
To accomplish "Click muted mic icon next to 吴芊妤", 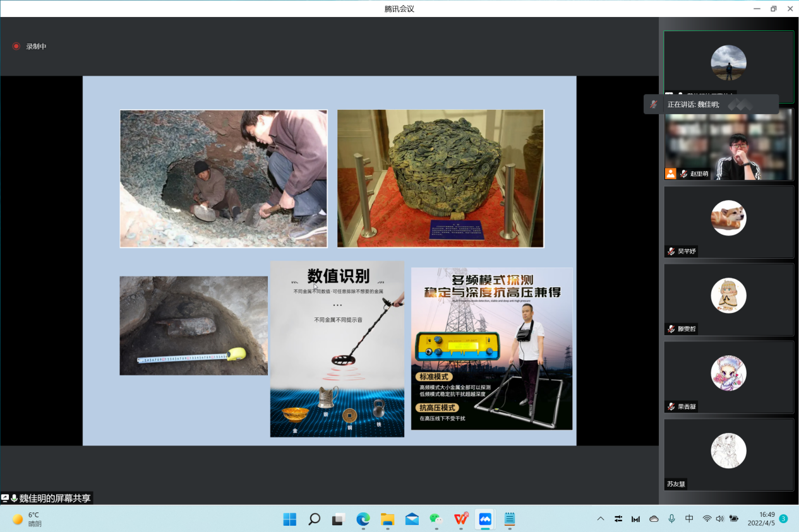I will click(671, 251).
